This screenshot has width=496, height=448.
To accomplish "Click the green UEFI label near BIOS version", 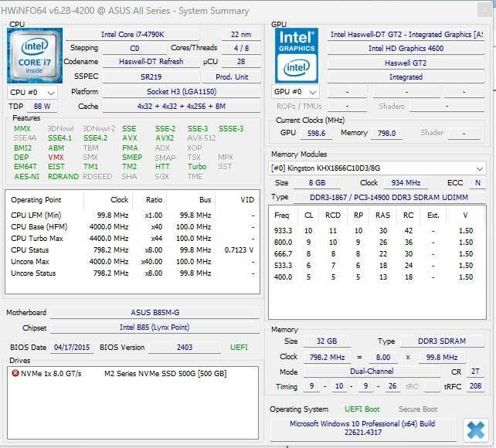I will [x=239, y=348].
